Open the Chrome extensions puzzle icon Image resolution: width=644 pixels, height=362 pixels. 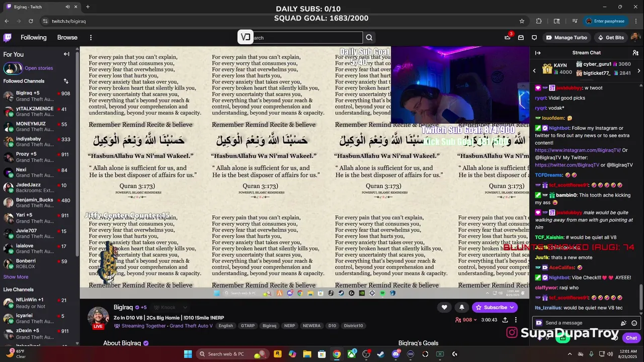point(539,21)
